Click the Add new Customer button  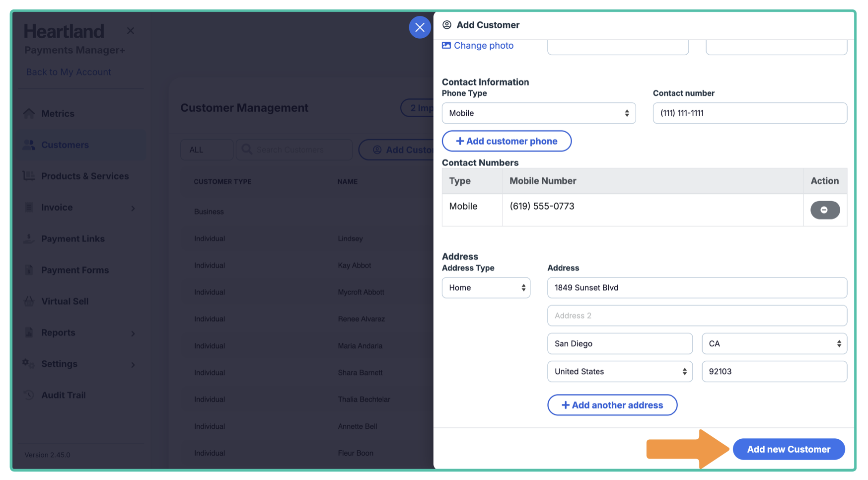click(788, 449)
